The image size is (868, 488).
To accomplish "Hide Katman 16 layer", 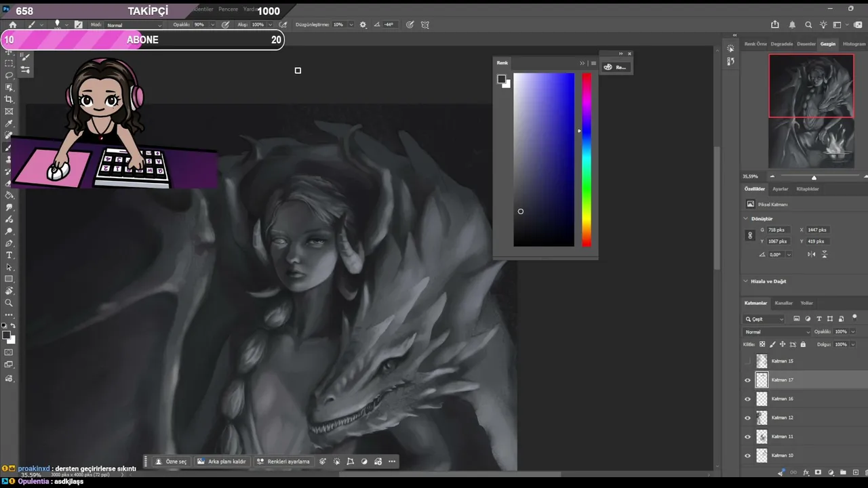I will (x=748, y=399).
